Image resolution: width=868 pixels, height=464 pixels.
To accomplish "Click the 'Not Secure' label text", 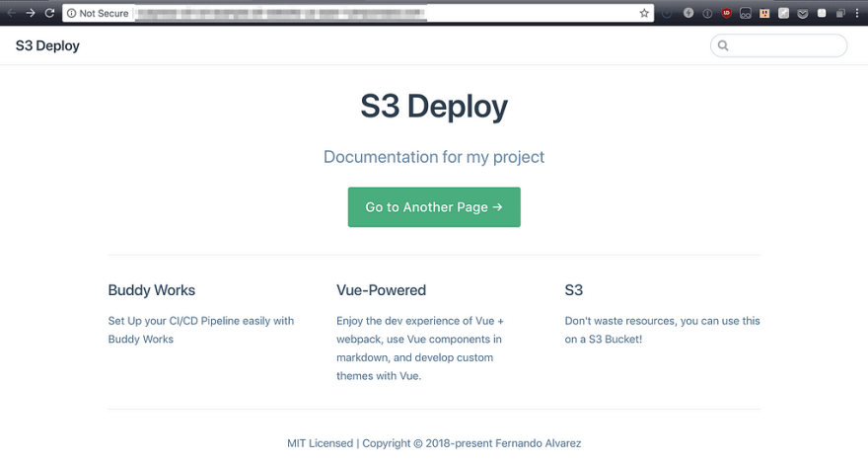I will [105, 13].
